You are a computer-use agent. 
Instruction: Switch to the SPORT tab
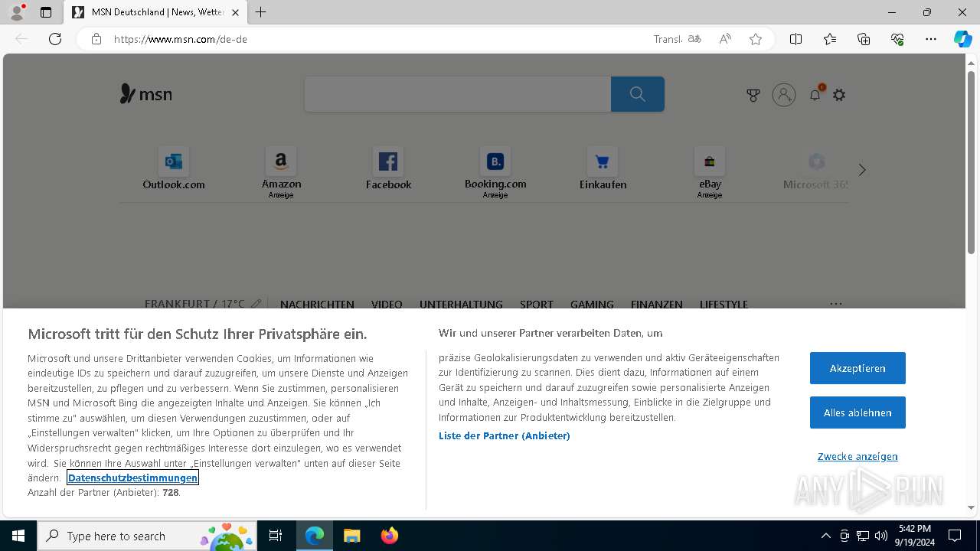click(537, 304)
